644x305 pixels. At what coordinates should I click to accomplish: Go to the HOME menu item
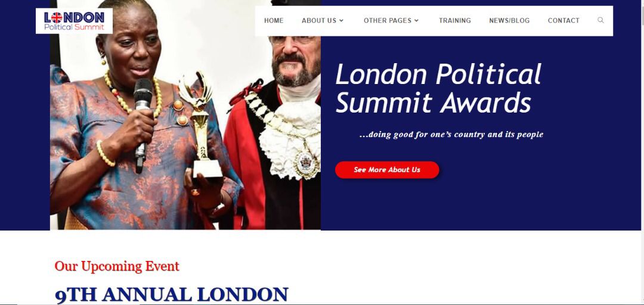pos(274,20)
